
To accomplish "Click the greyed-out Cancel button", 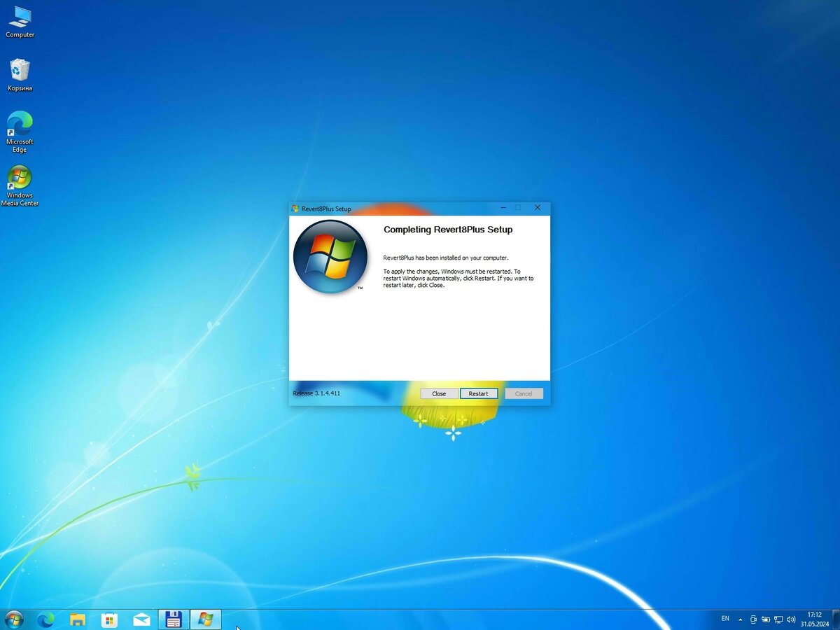I will pos(524,393).
